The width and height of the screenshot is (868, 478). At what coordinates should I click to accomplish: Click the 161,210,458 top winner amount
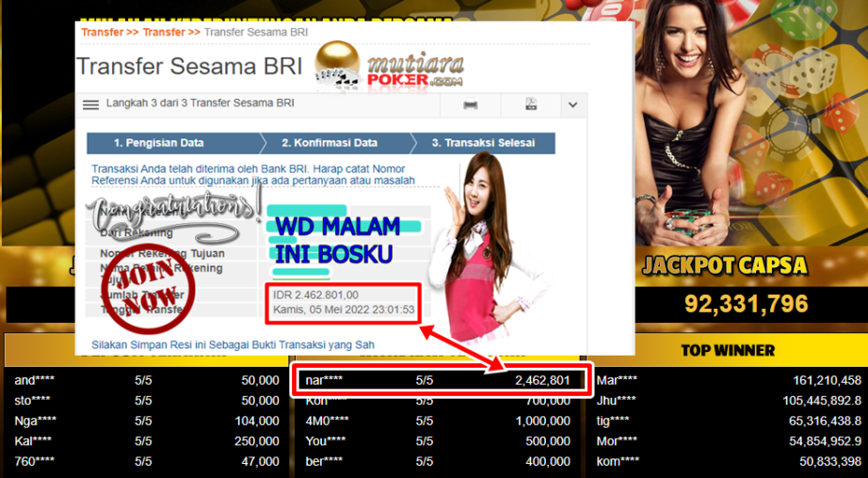(827, 380)
